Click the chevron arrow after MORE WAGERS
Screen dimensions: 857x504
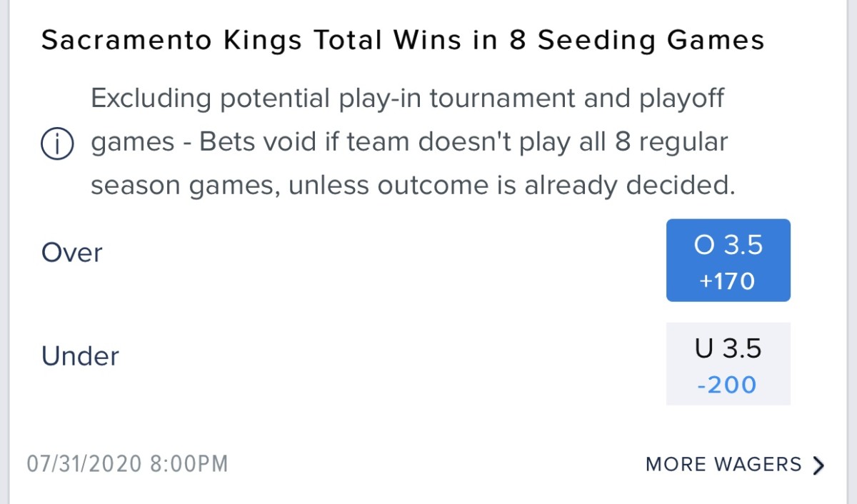tap(818, 465)
